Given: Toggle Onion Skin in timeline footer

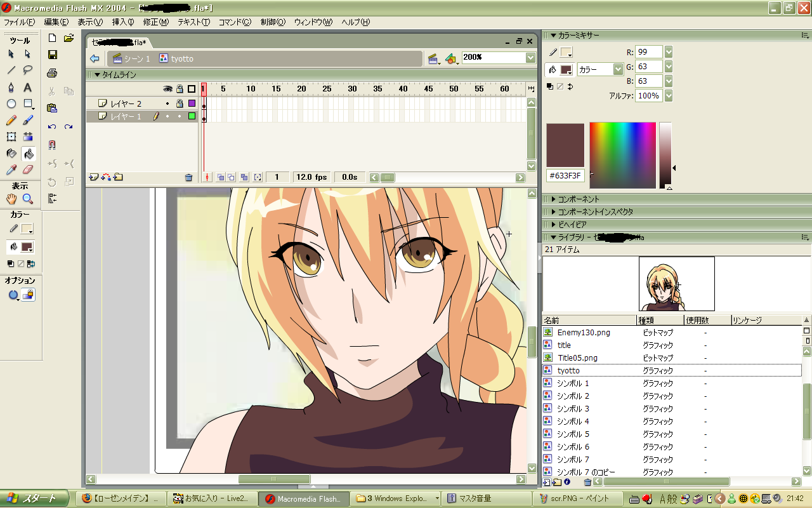Looking at the screenshot, I should click(220, 178).
